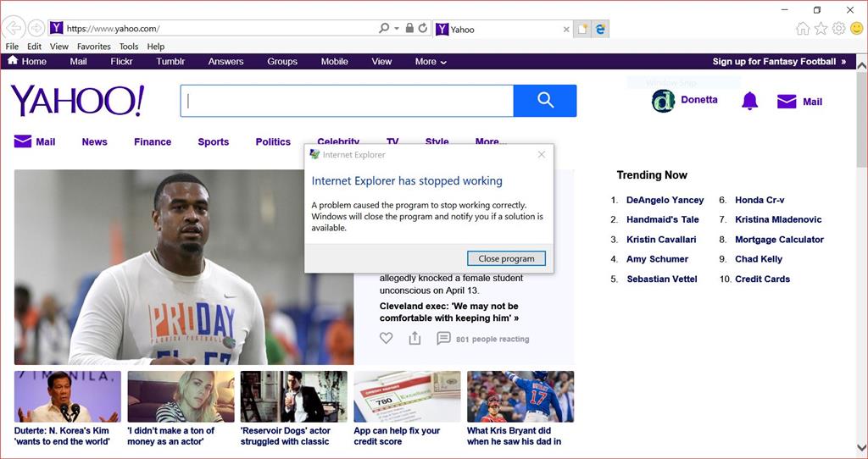
Task: Open the Kris Bryant story thumbnail
Action: [x=520, y=396]
